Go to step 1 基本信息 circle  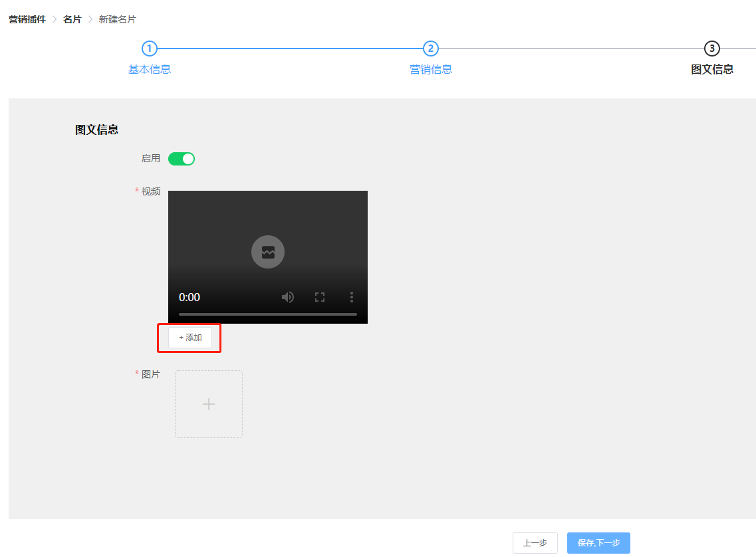point(150,49)
